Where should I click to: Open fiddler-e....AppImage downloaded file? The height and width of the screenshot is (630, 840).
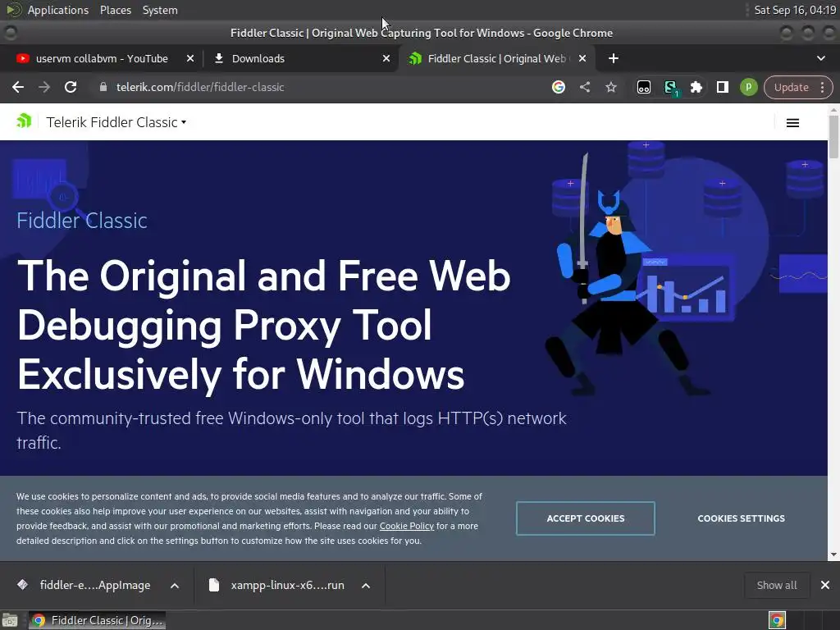point(95,585)
